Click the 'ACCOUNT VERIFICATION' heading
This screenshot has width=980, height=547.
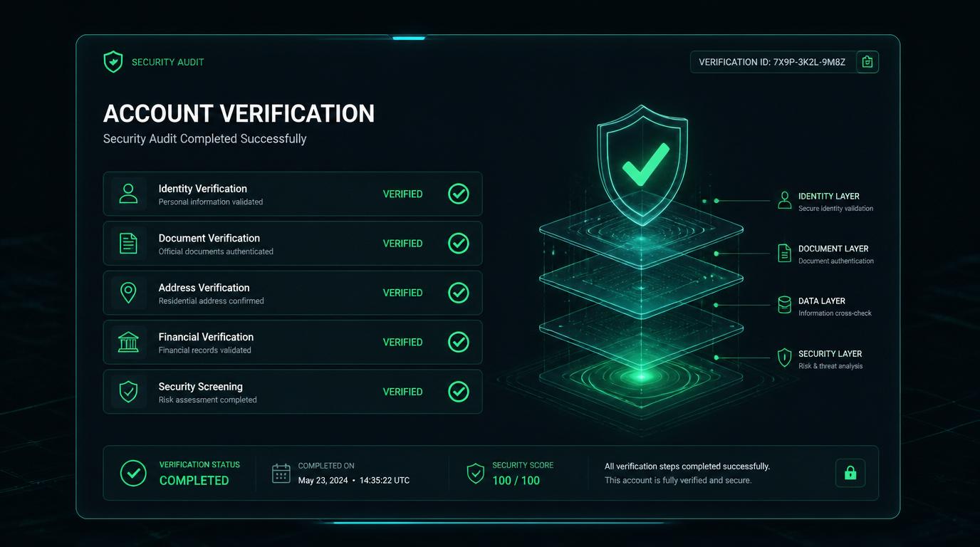pos(239,113)
